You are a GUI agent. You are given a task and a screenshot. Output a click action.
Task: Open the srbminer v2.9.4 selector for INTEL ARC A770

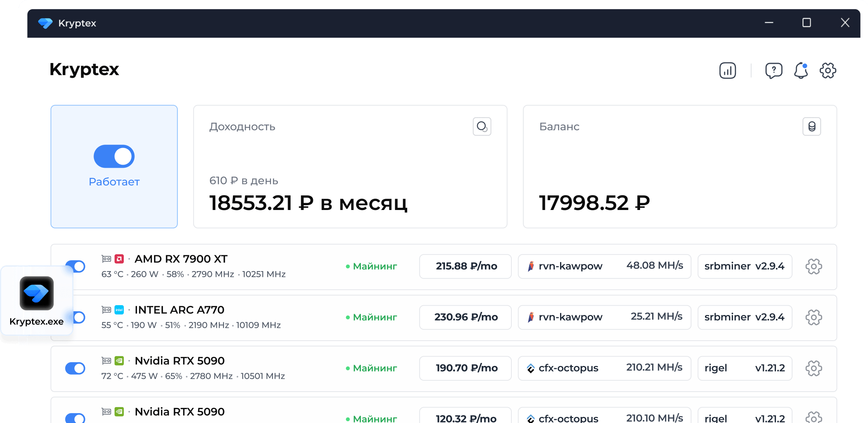pyautogui.click(x=745, y=317)
